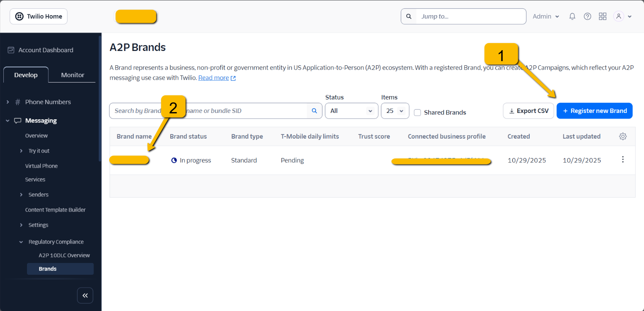Collapse the sidebar with the double-chevron button
Viewport: 644px width, 311px height.
click(85, 295)
